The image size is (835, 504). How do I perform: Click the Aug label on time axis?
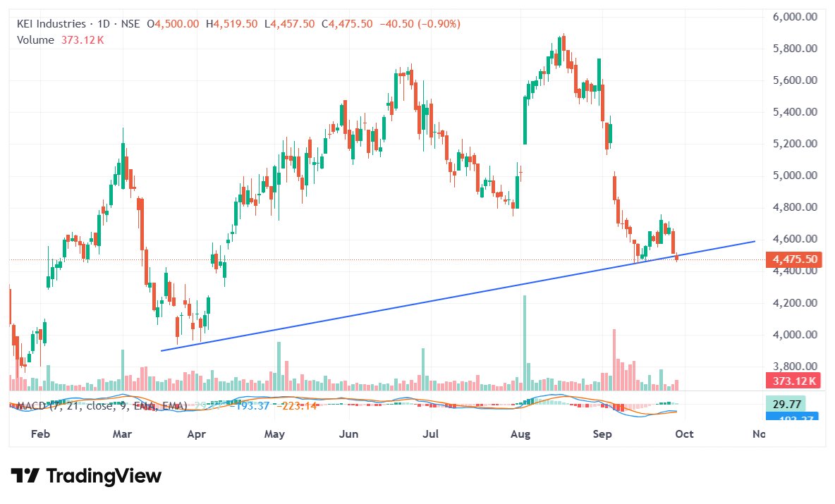coord(520,434)
